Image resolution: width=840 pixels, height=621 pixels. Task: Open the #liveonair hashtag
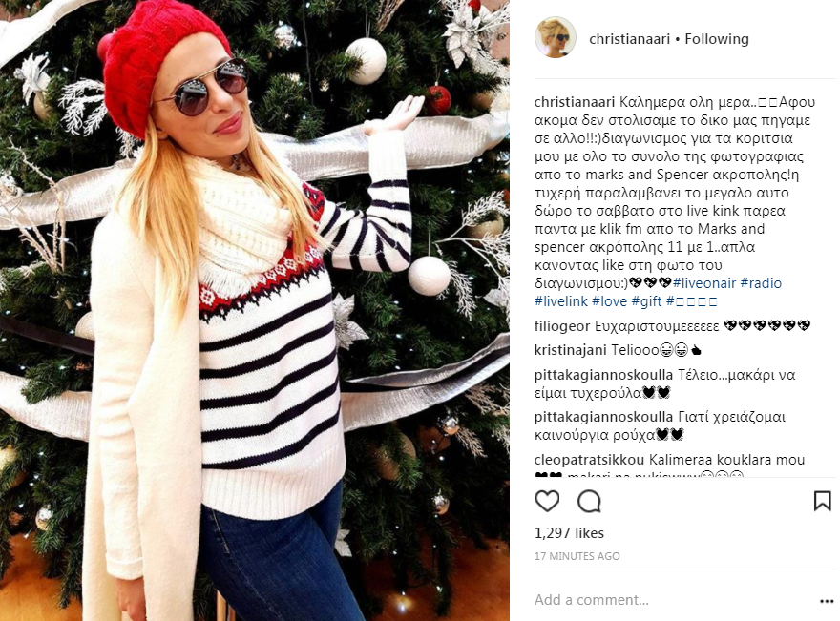coord(703,283)
